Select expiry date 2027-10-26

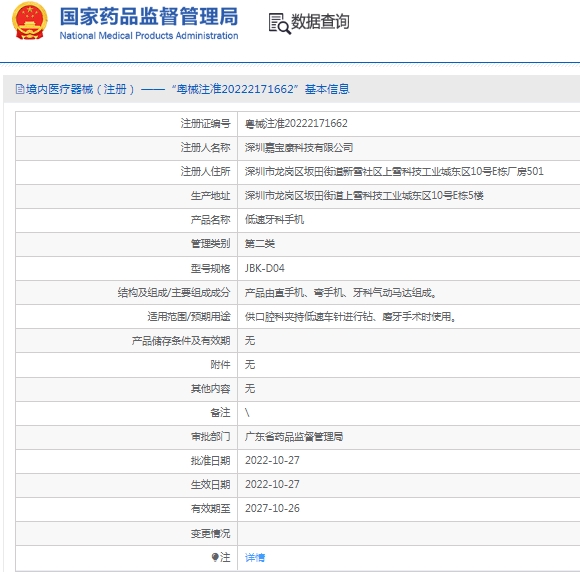[x=272, y=509]
